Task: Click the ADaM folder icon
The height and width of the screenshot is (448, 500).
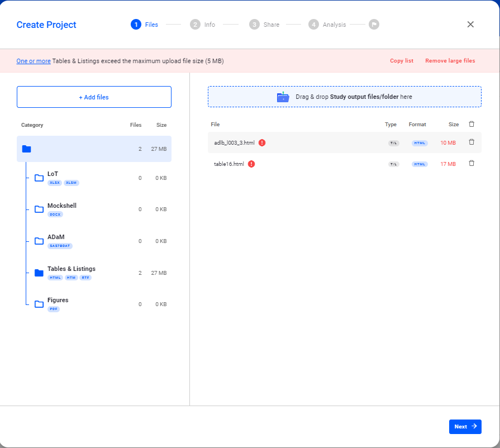Action: [x=39, y=241]
